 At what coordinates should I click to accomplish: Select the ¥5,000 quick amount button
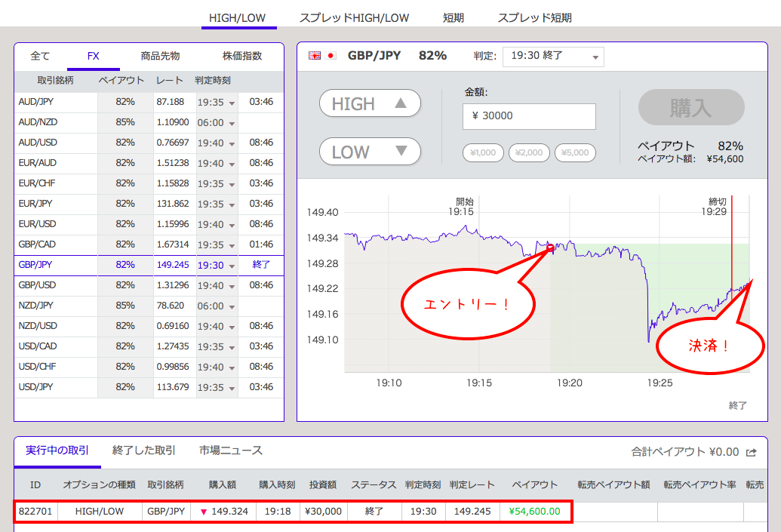pos(575,152)
